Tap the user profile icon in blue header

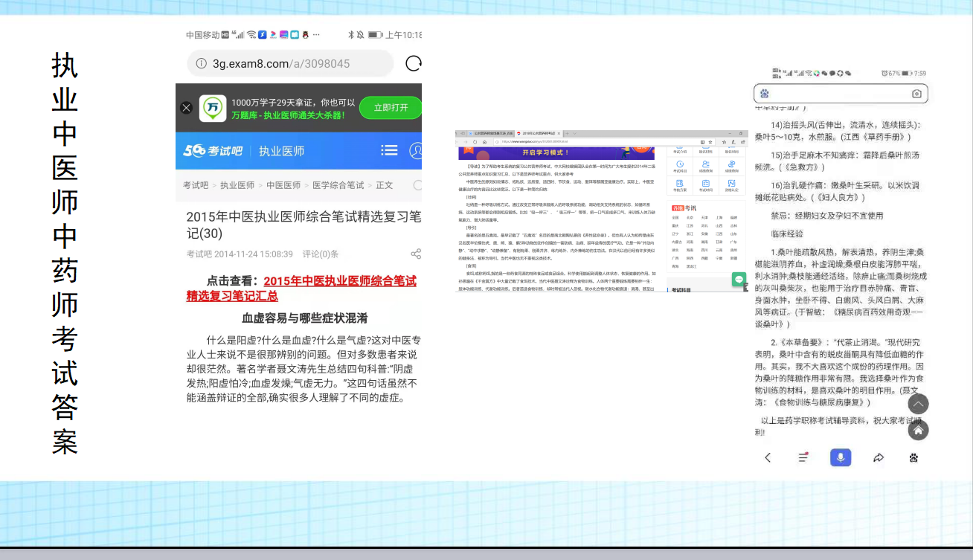417,150
